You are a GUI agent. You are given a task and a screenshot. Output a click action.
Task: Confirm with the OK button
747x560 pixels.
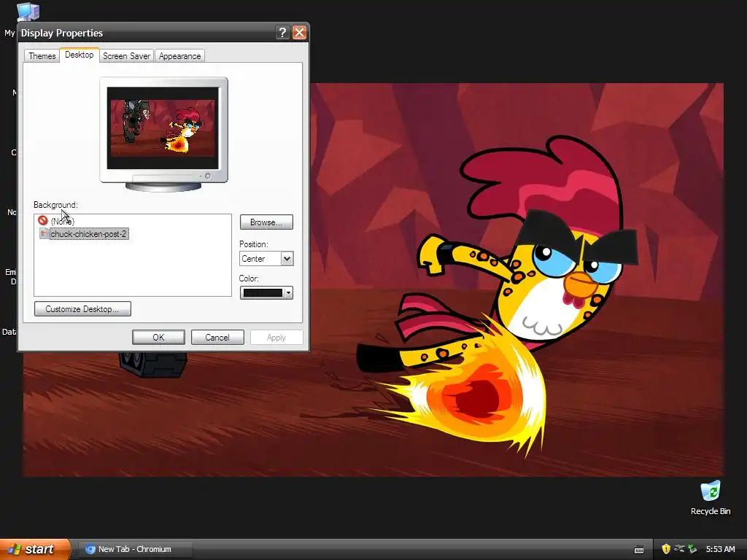click(158, 337)
